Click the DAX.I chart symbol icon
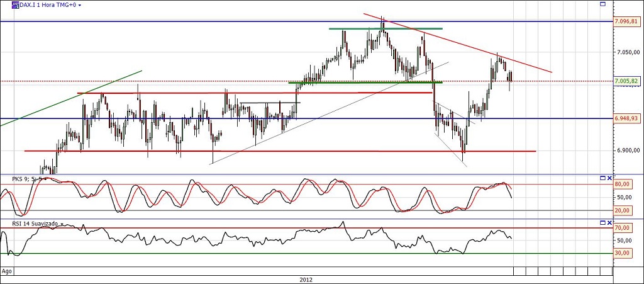This screenshot has height=284, width=644. point(15,5)
